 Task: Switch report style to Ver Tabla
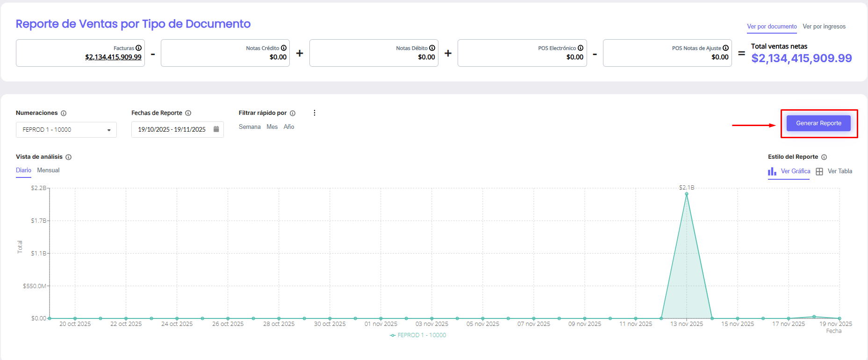(x=834, y=171)
